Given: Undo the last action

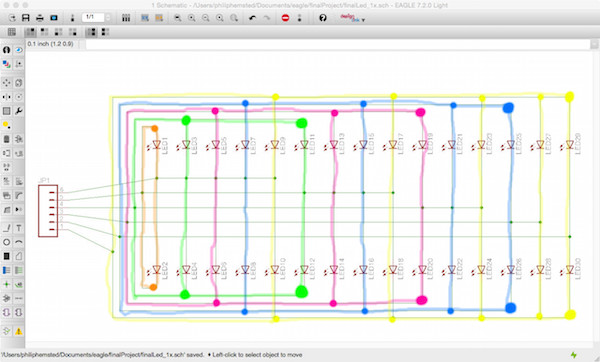Looking at the screenshot, I should pyautogui.click(x=252, y=18).
